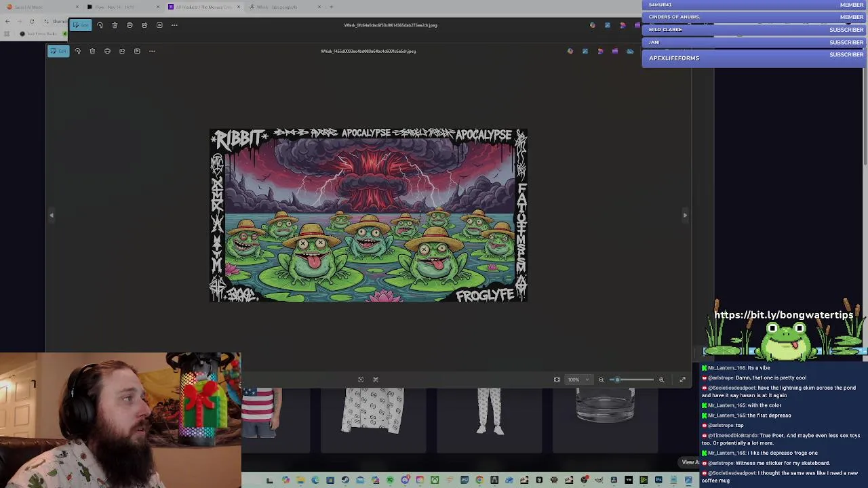Open the patterned button-up shirt product
This screenshot has height=488, width=868.
click(x=373, y=410)
